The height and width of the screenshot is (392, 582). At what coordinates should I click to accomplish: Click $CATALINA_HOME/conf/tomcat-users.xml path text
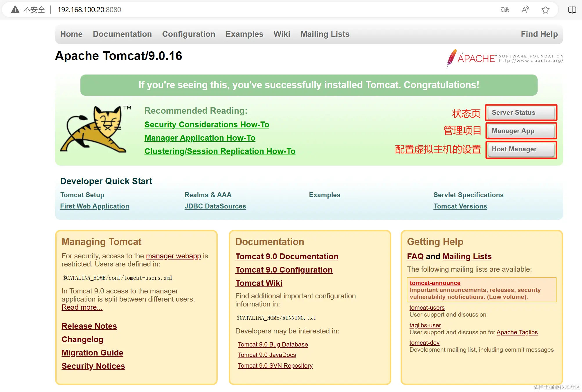118,278
